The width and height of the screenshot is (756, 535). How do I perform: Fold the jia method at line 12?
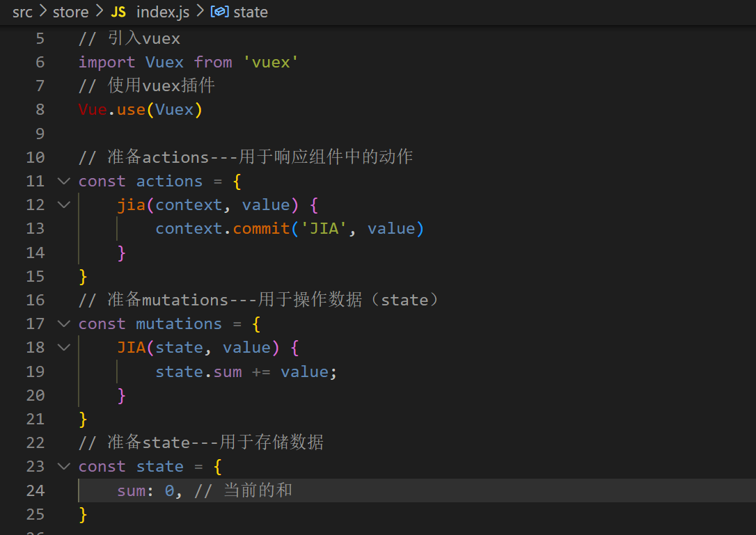point(63,205)
